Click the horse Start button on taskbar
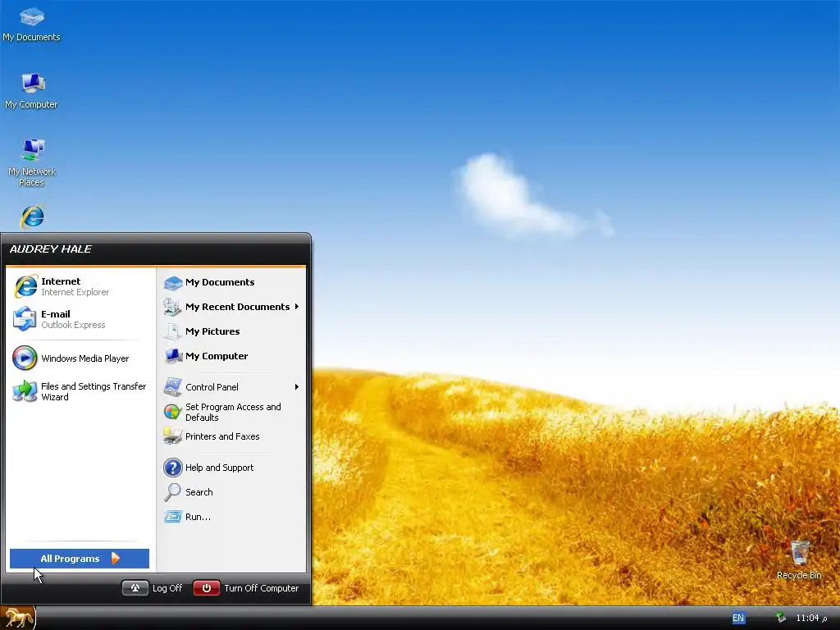 18,619
